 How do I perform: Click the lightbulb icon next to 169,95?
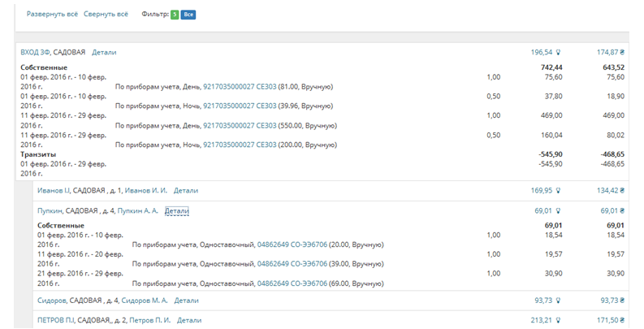(x=559, y=191)
